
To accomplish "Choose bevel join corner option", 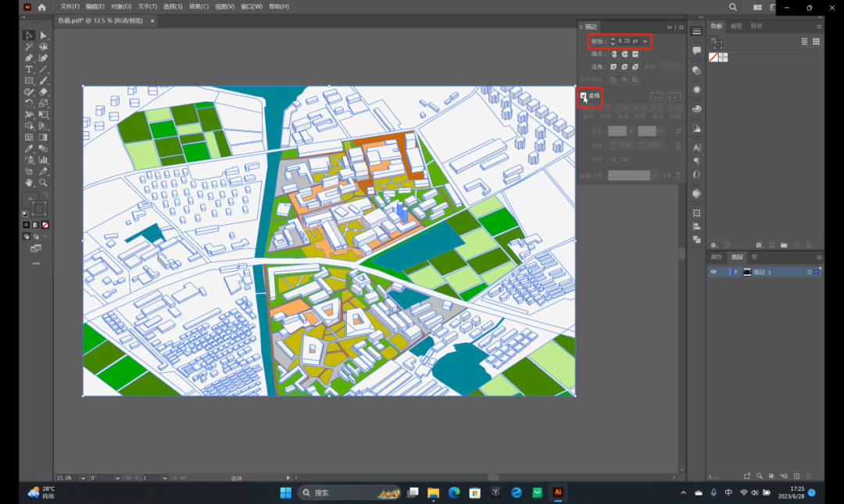I will click(635, 66).
